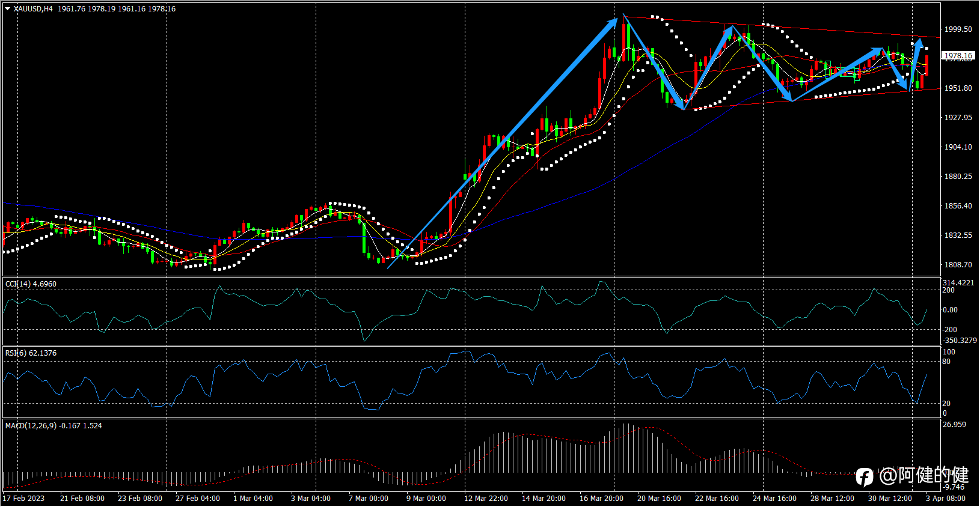Click the 1808.70 price axis label
980x507 pixels.
pyautogui.click(x=958, y=265)
